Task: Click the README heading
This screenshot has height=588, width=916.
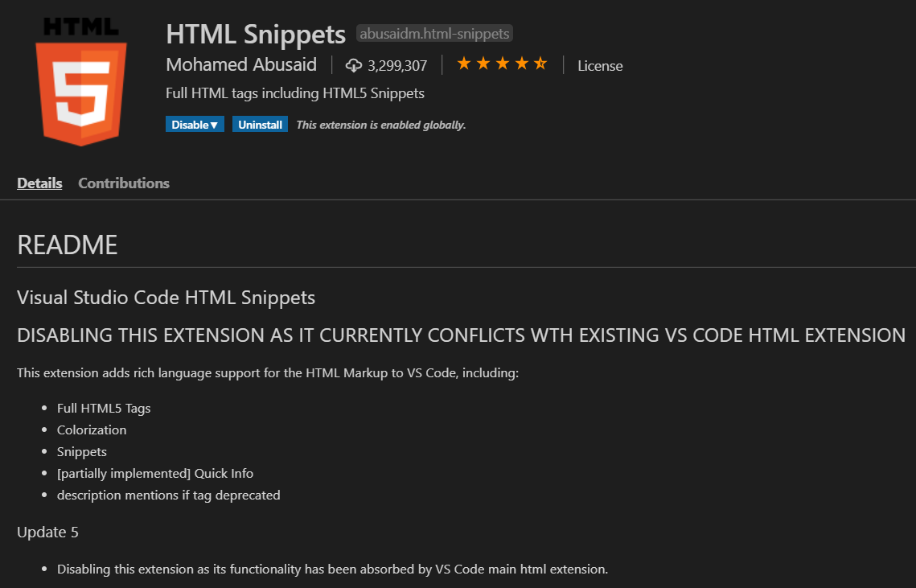Action: tap(68, 245)
